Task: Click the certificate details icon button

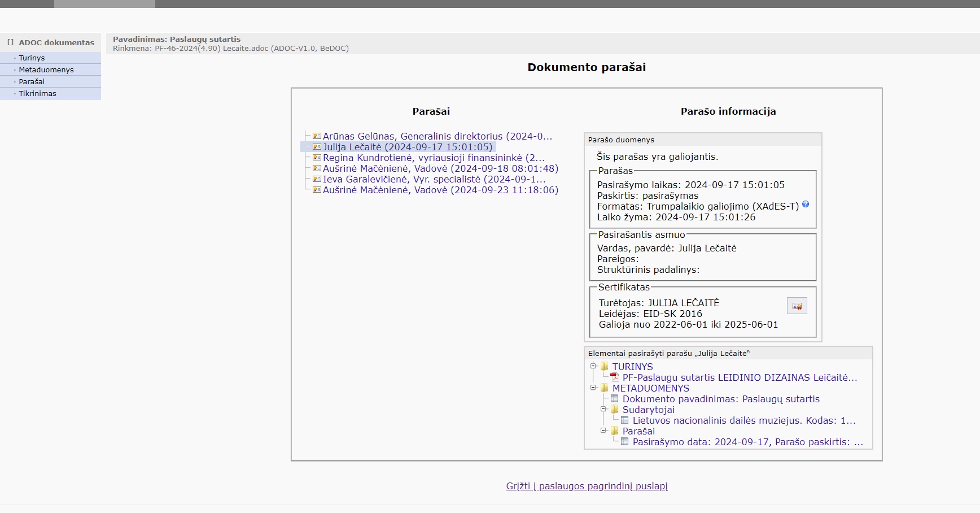Action: 797,306
